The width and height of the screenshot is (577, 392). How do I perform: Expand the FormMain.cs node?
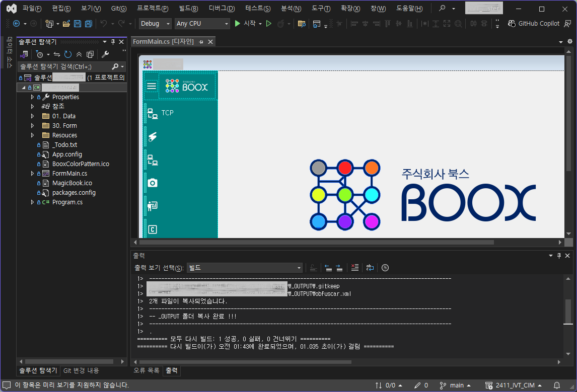click(32, 173)
